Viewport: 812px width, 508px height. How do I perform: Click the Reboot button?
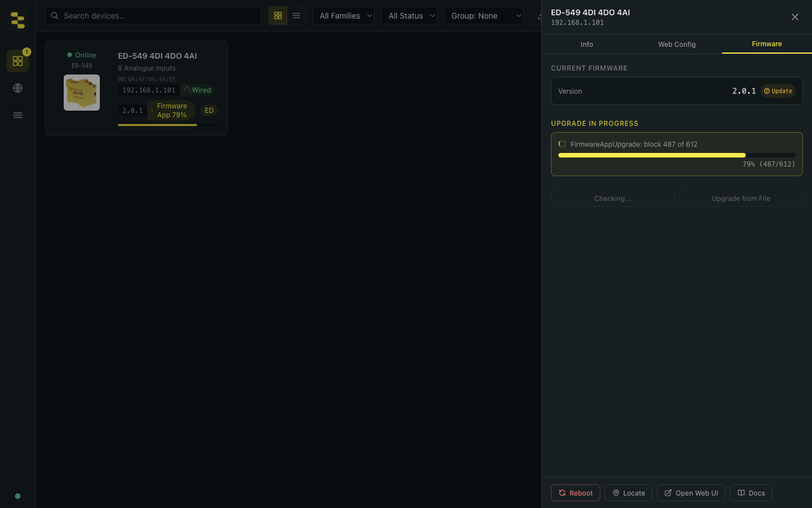click(576, 493)
